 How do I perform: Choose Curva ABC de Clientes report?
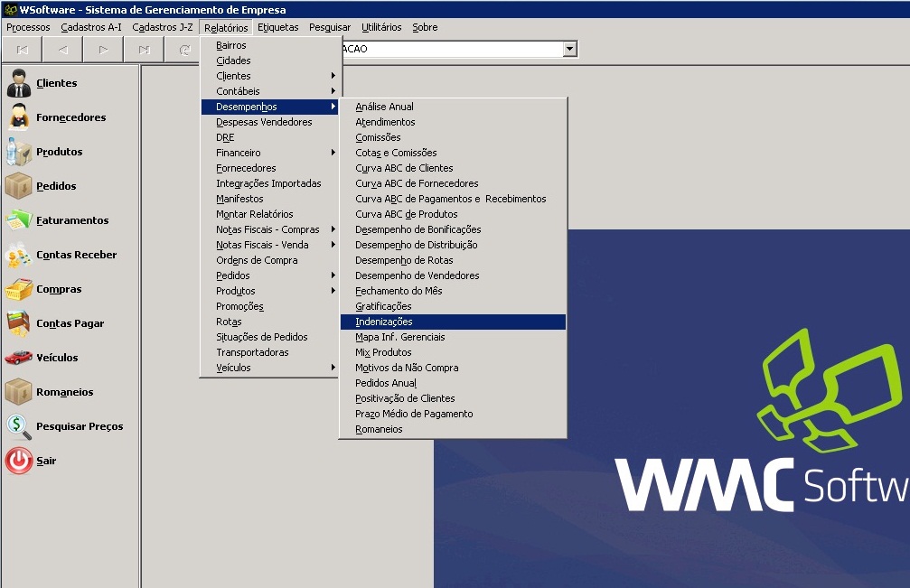(404, 168)
